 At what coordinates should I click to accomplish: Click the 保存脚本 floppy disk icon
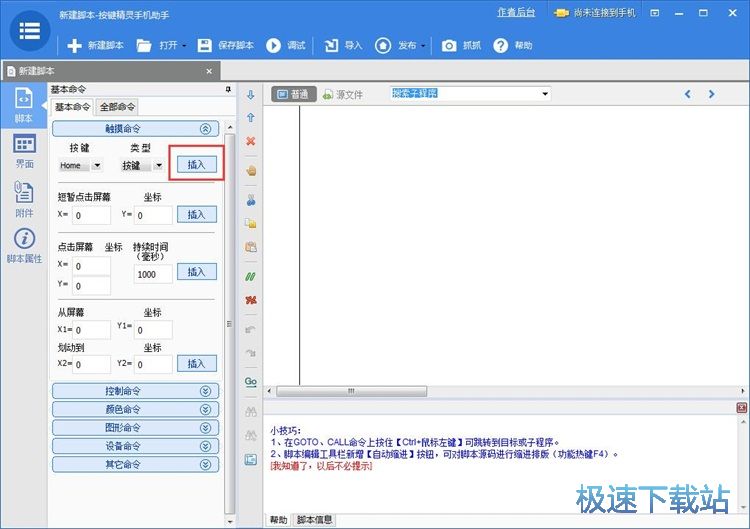click(204, 45)
